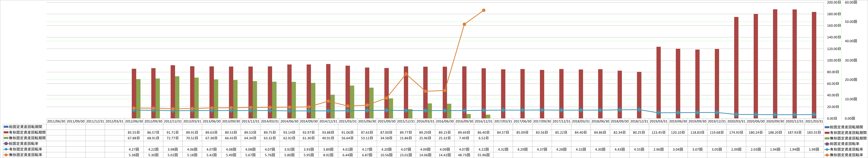Select the 15.86日 value cell
This screenshot has height=158, width=868.
406,138
